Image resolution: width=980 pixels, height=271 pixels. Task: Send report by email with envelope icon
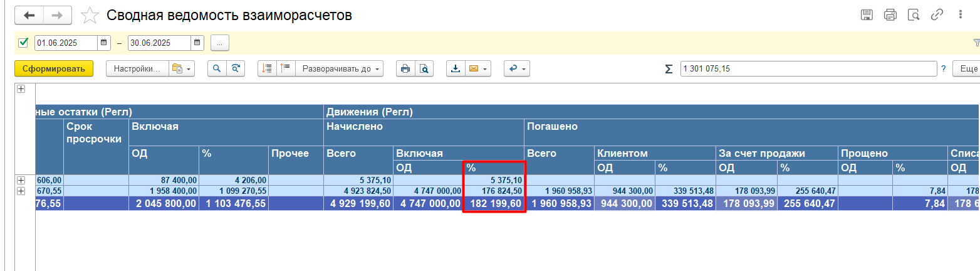[474, 68]
